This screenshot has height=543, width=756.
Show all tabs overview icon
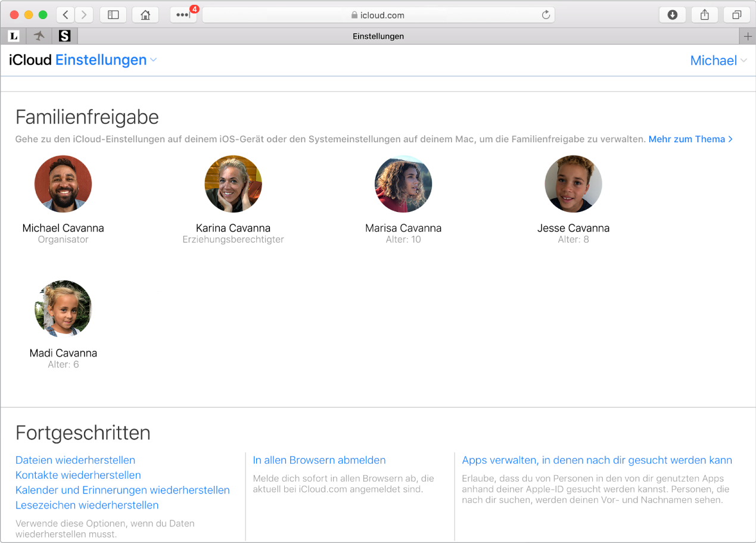point(737,15)
